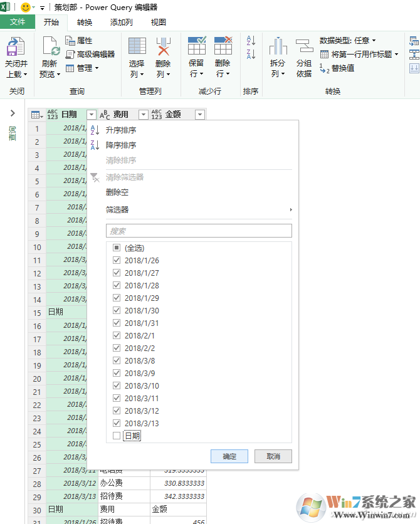Click the 办公费 cell in row 28
420x524 pixels.
(124, 483)
